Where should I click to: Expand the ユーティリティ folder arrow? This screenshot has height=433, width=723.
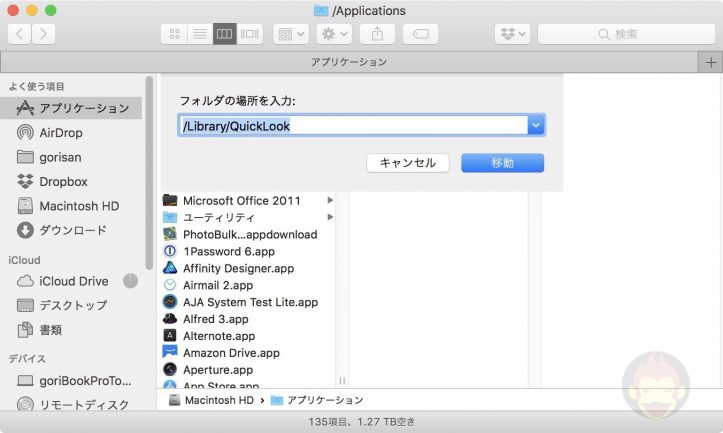point(330,217)
